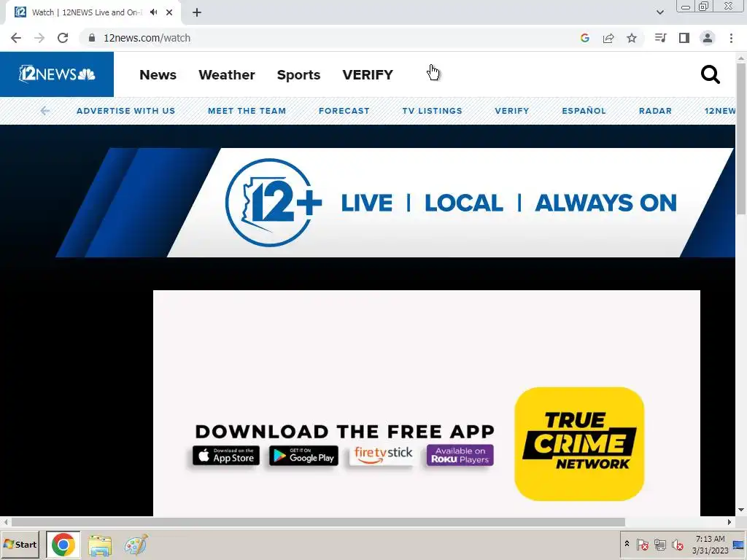The width and height of the screenshot is (747, 560).
Task: Click the padlock site info icon
Action: click(92, 38)
